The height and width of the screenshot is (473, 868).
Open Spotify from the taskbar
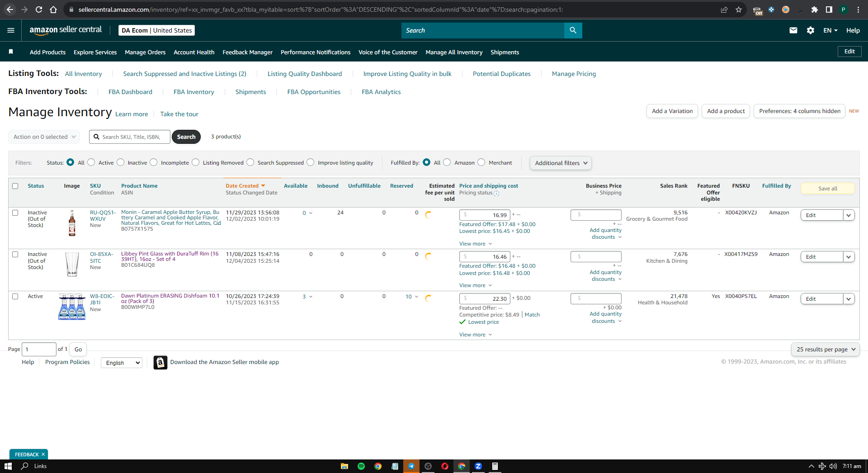pyautogui.click(x=361, y=466)
